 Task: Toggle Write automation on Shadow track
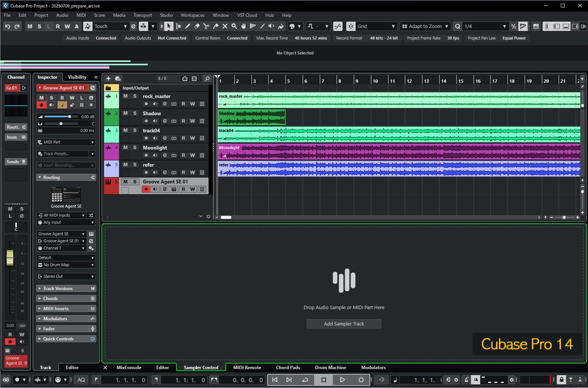tap(193, 121)
